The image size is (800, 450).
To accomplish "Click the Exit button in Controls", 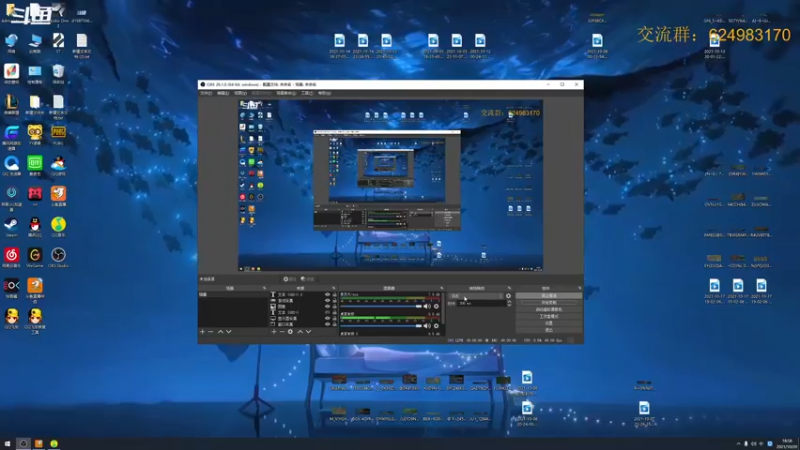I will 549,330.
